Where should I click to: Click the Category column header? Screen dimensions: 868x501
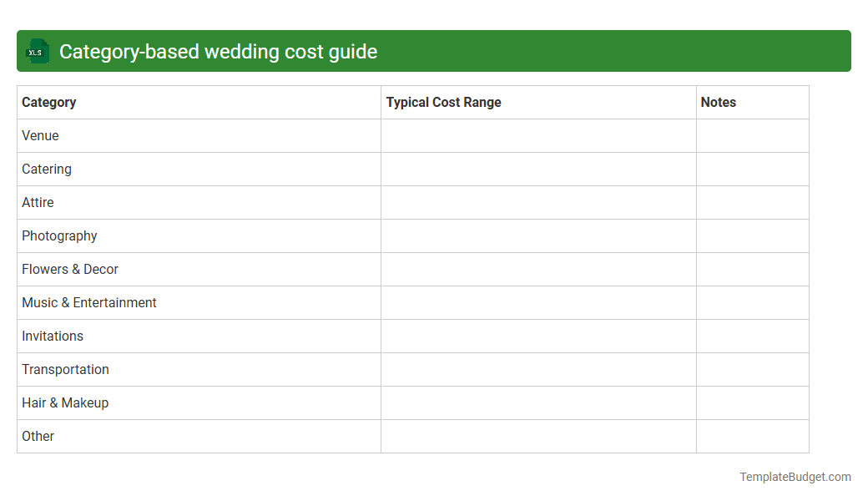coord(49,102)
